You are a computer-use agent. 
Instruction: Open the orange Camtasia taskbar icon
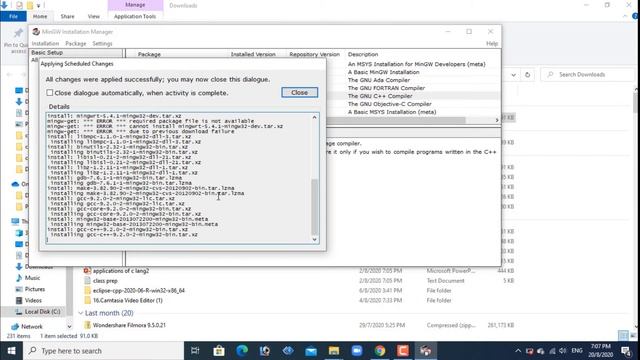[x=403, y=351]
